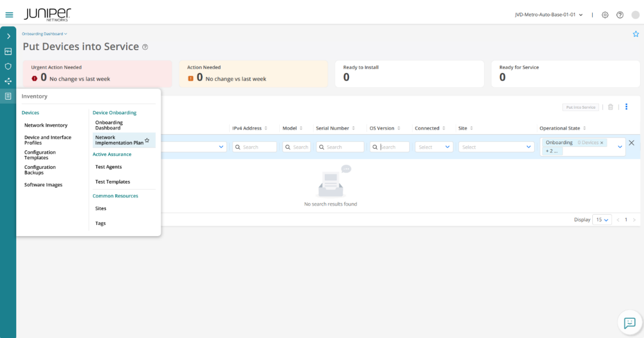Open Tags under Common Resources
The width and height of the screenshot is (644, 338).
coord(101,223)
